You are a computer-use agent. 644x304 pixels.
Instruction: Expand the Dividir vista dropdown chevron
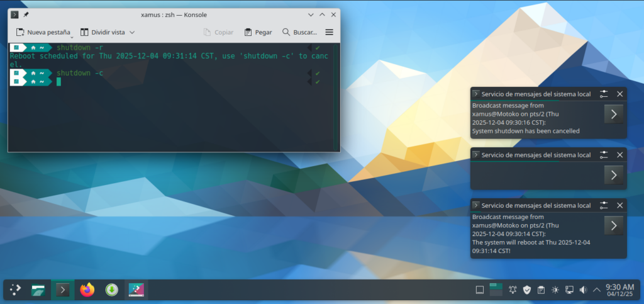click(132, 32)
